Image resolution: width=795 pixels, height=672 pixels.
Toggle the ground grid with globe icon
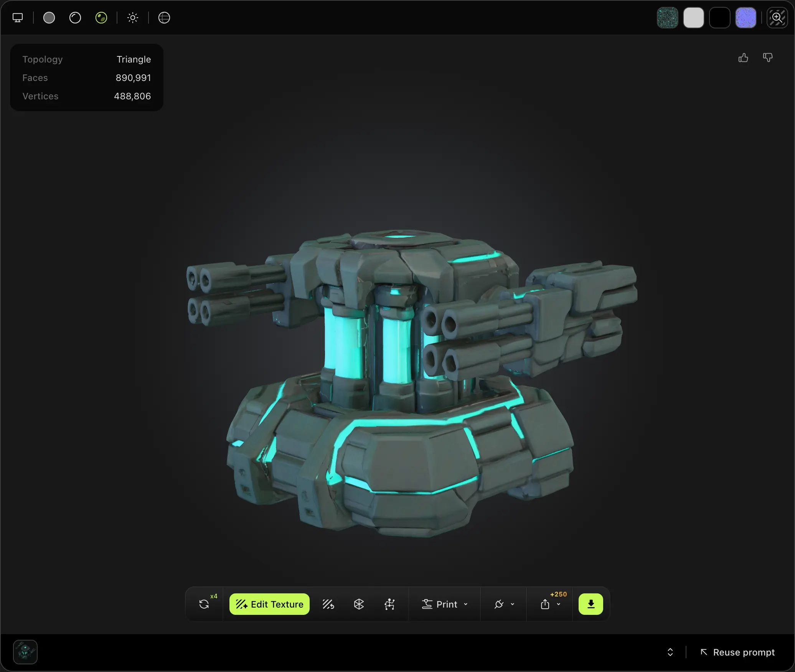pos(164,18)
